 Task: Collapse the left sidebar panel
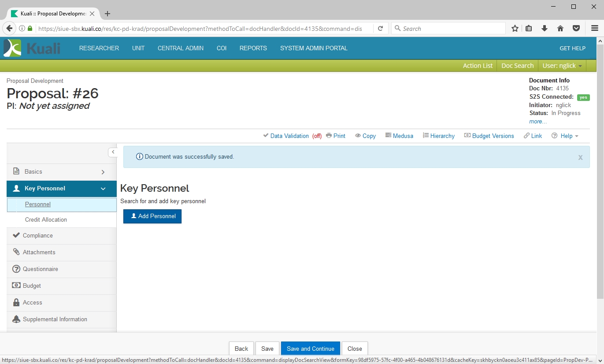[113, 152]
